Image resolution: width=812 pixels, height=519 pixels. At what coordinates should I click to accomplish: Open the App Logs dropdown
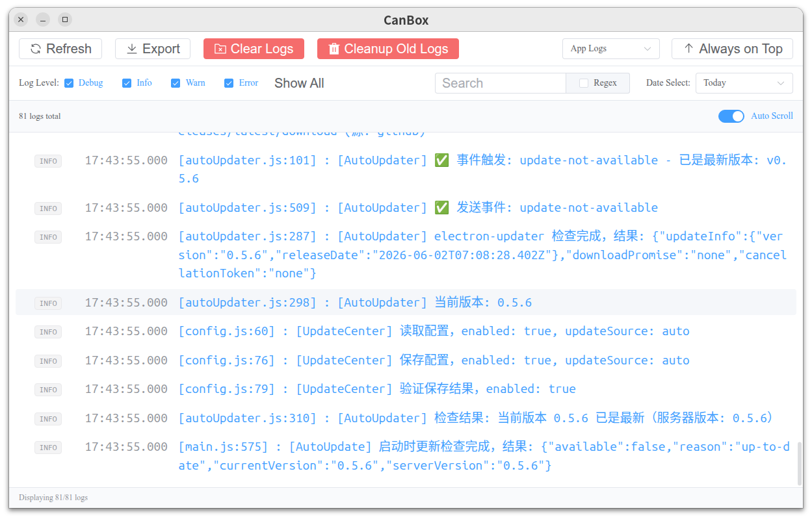pos(610,49)
